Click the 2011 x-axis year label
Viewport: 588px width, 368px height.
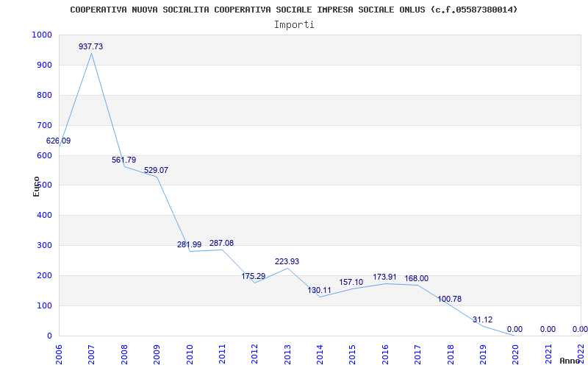click(x=222, y=354)
